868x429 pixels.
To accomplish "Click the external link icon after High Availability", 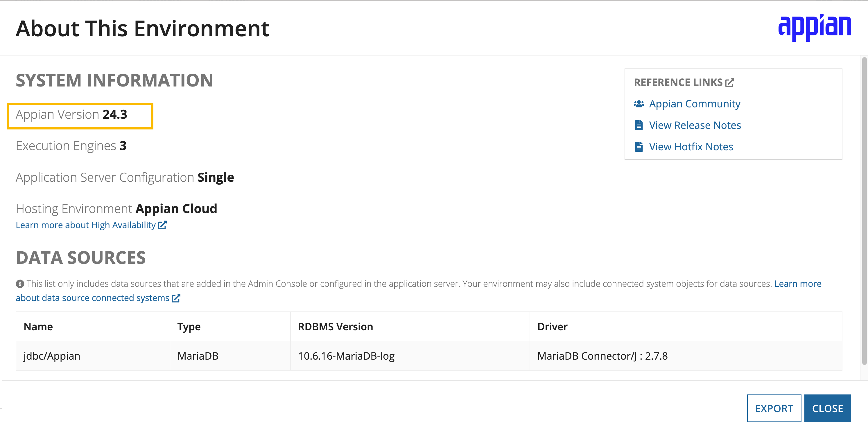I will coord(162,225).
